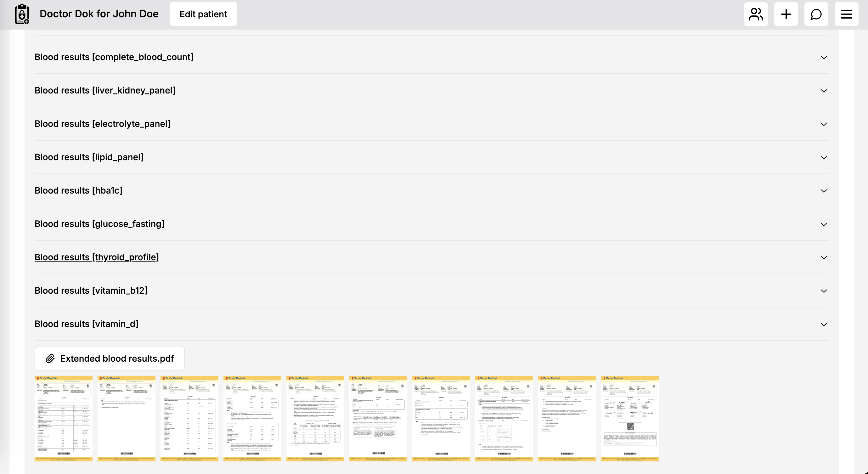The image size is (868, 474).
Task: Open the hamburger menu icon
Action: (846, 14)
